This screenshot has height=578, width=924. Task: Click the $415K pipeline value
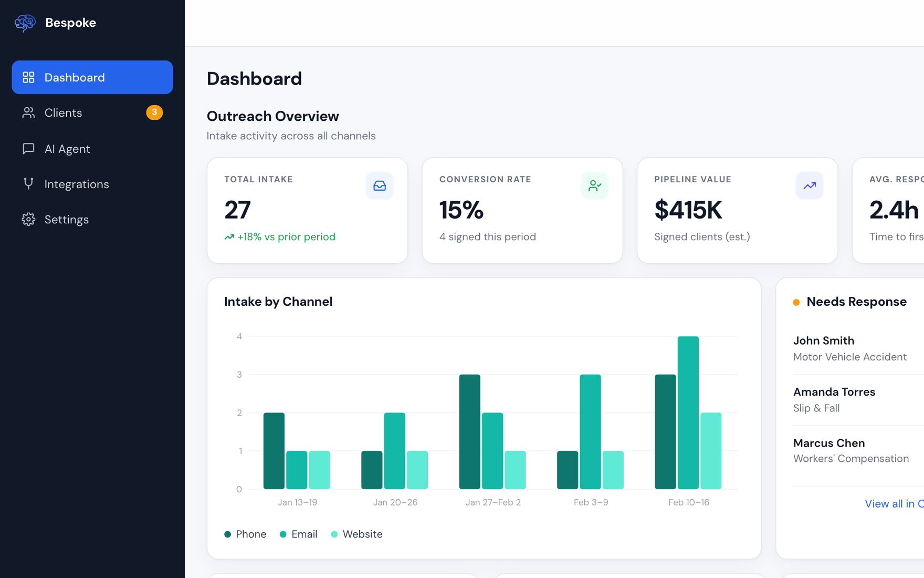pyautogui.click(x=688, y=210)
